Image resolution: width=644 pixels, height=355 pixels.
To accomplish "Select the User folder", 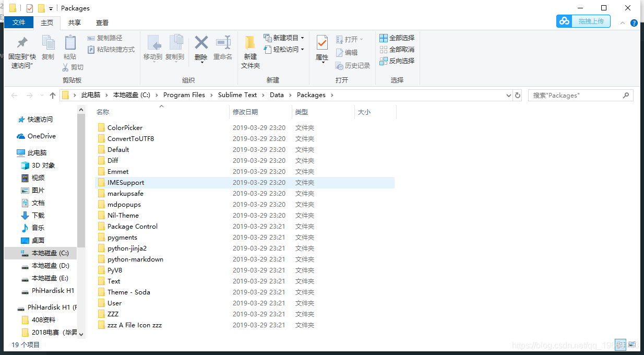I will [x=114, y=303].
